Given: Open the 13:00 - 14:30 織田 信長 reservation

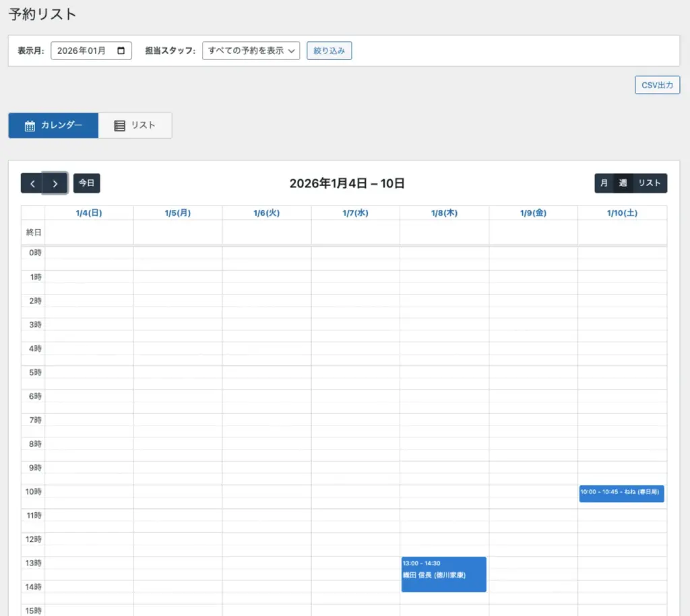Looking at the screenshot, I should [443, 574].
